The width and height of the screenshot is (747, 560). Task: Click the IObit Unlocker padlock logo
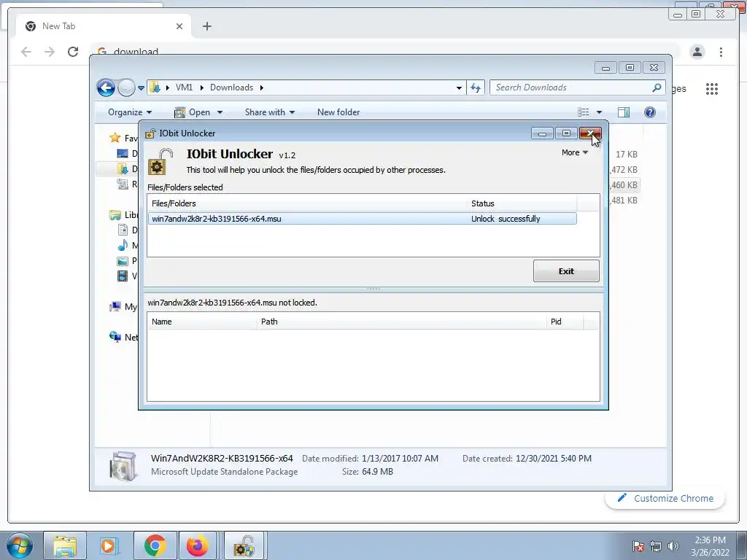coord(160,161)
